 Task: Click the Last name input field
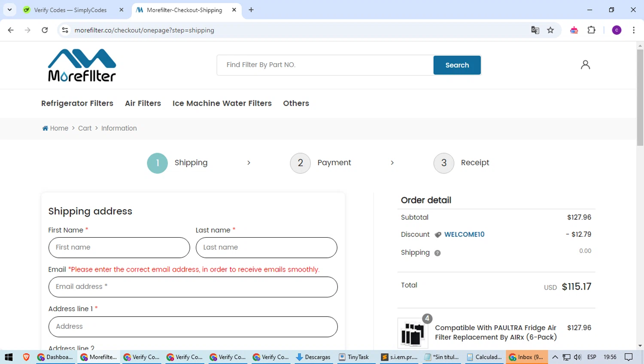point(267,248)
